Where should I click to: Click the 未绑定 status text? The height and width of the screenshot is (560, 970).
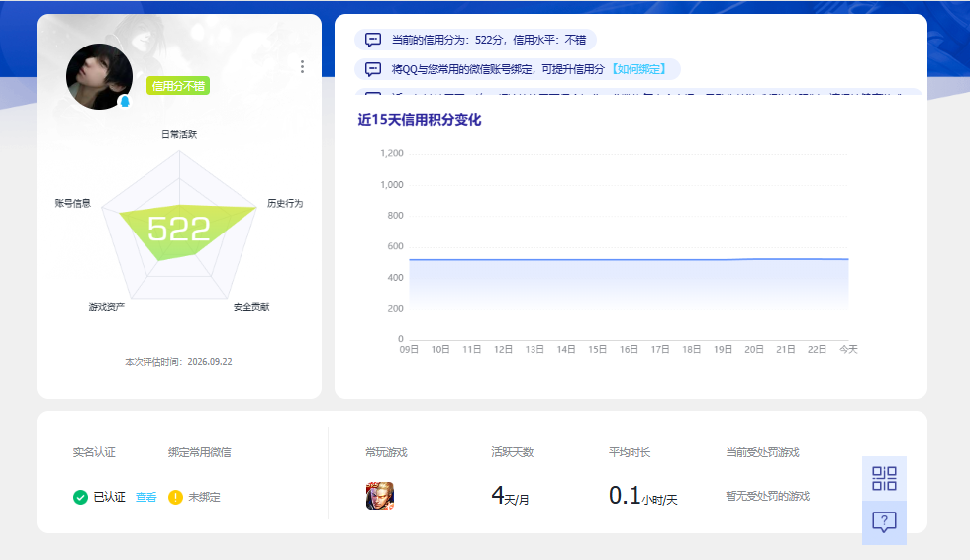(x=204, y=497)
